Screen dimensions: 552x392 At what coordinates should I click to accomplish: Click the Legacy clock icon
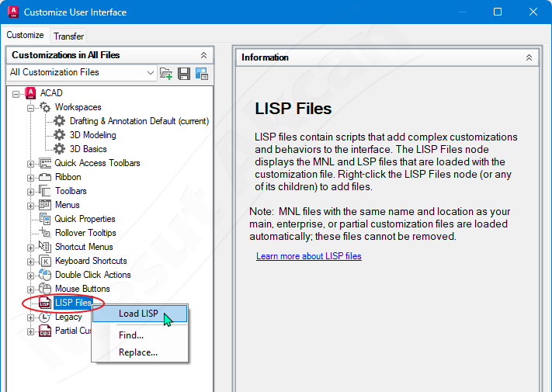pos(45,317)
